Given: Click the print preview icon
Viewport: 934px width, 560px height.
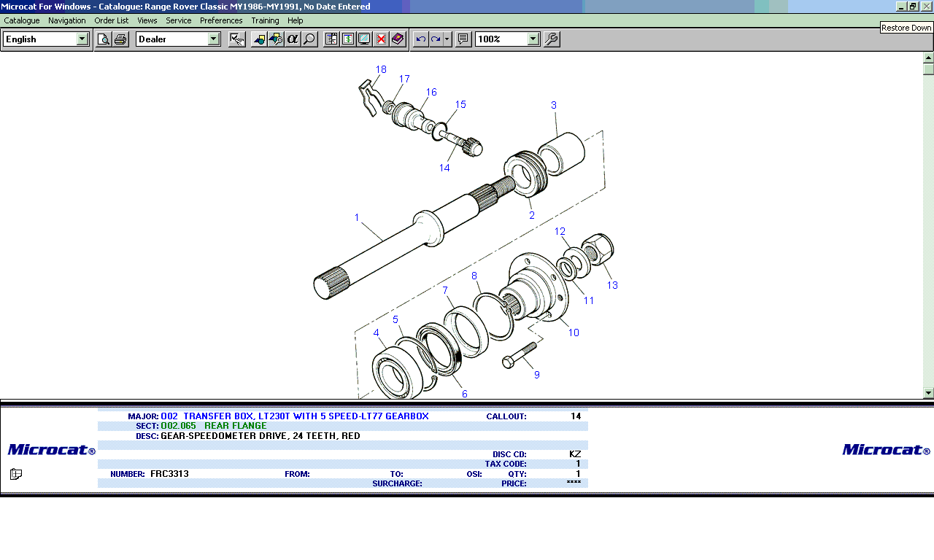Looking at the screenshot, I should coord(104,39).
